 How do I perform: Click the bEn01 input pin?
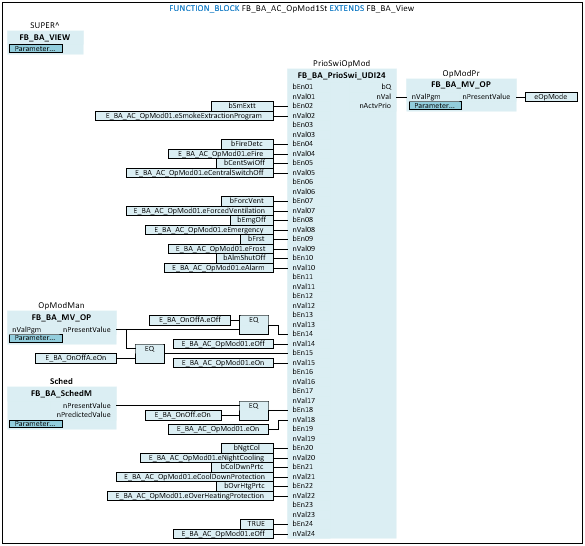tap(303, 87)
